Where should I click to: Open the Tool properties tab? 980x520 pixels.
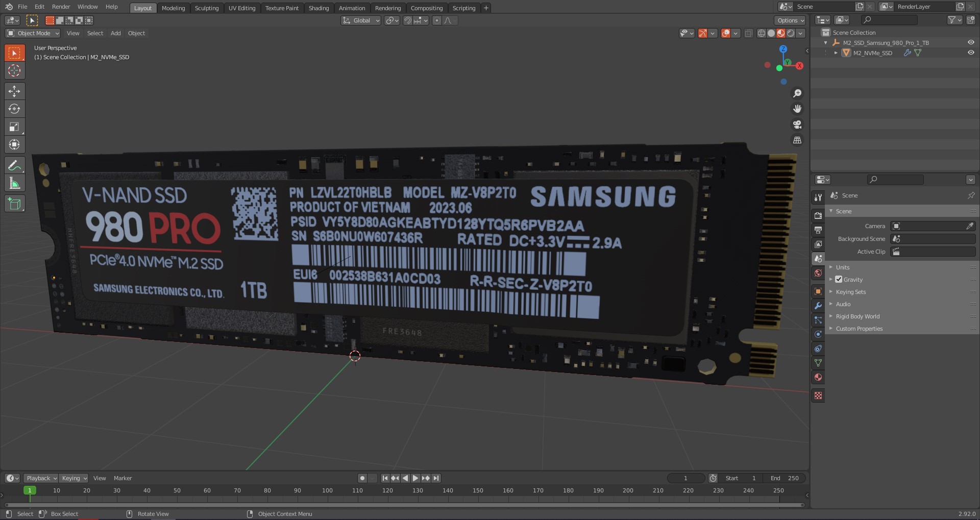pyautogui.click(x=818, y=197)
